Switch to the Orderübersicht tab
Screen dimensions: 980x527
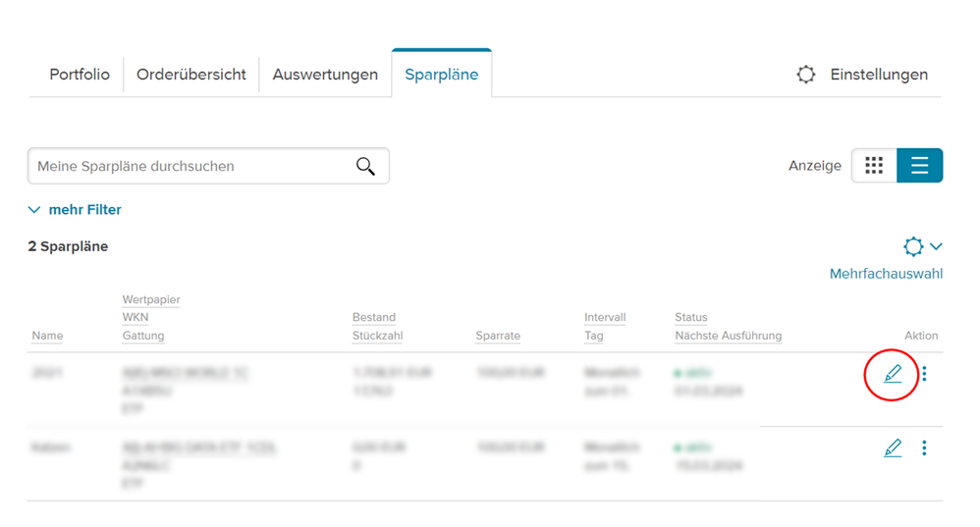(x=191, y=75)
